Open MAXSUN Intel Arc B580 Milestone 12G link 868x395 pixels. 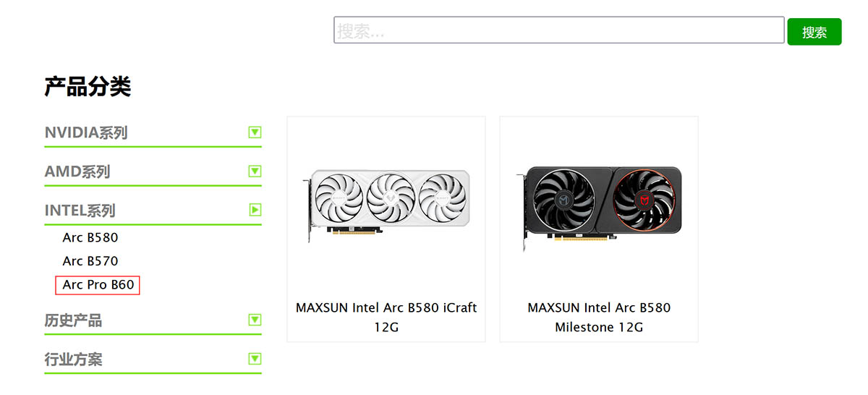click(599, 318)
